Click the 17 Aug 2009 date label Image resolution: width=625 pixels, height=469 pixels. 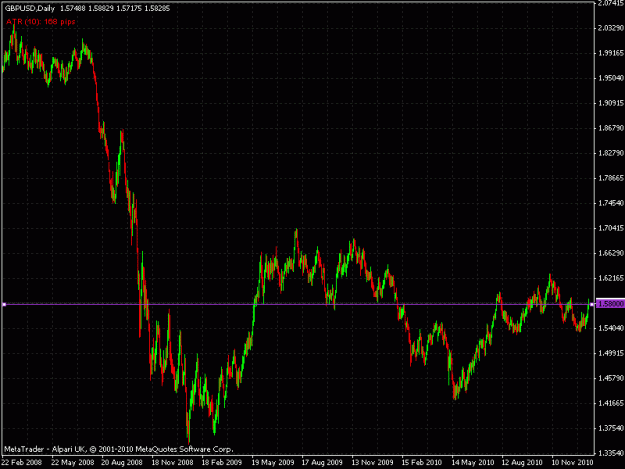pos(322,463)
